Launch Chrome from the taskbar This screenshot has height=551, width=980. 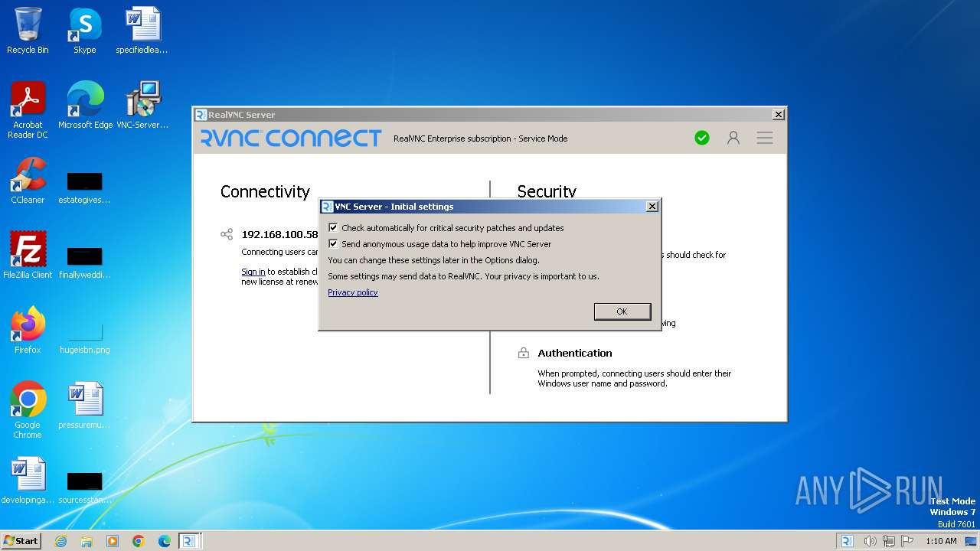139,541
